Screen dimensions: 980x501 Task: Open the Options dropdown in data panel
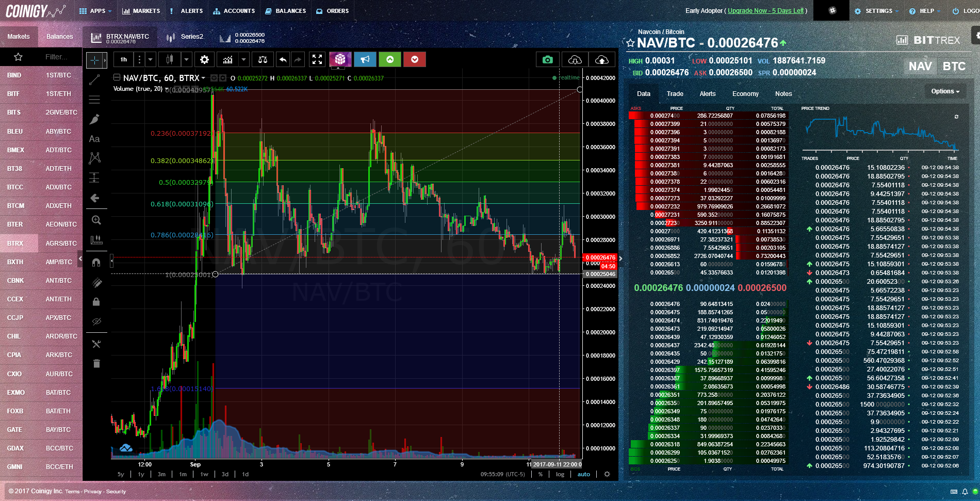tap(945, 91)
